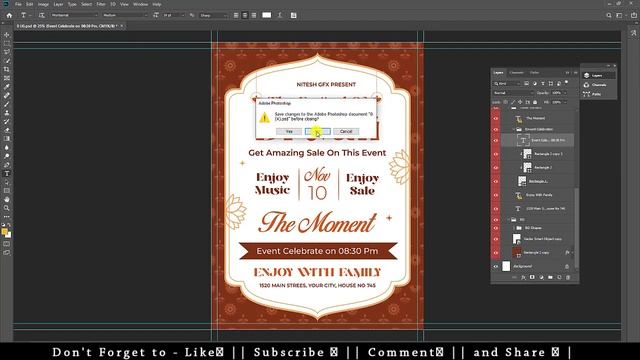Viewport: 640px width, 360px height.
Task: Click the foreground color swatch
Action: 4,231
